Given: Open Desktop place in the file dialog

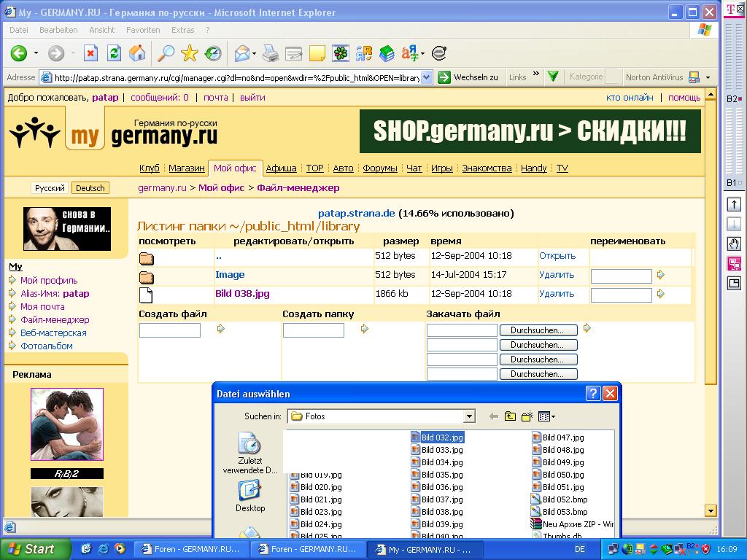Looking at the screenshot, I should 250,496.
